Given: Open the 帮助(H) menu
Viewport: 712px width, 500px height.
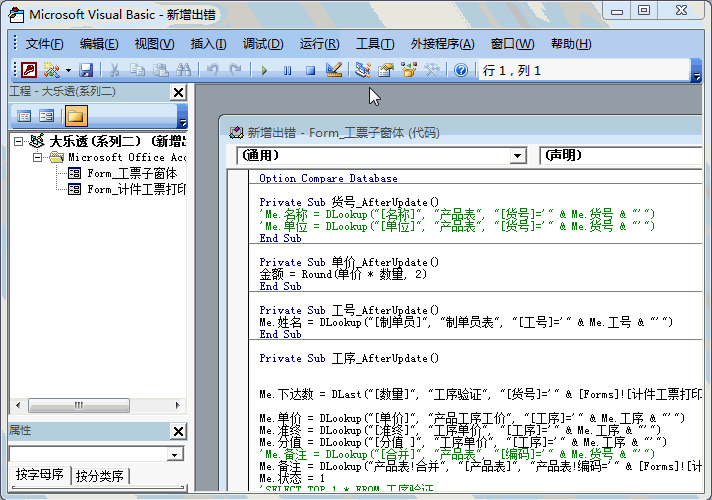Looking at the screenshot, I should (571, 44).
